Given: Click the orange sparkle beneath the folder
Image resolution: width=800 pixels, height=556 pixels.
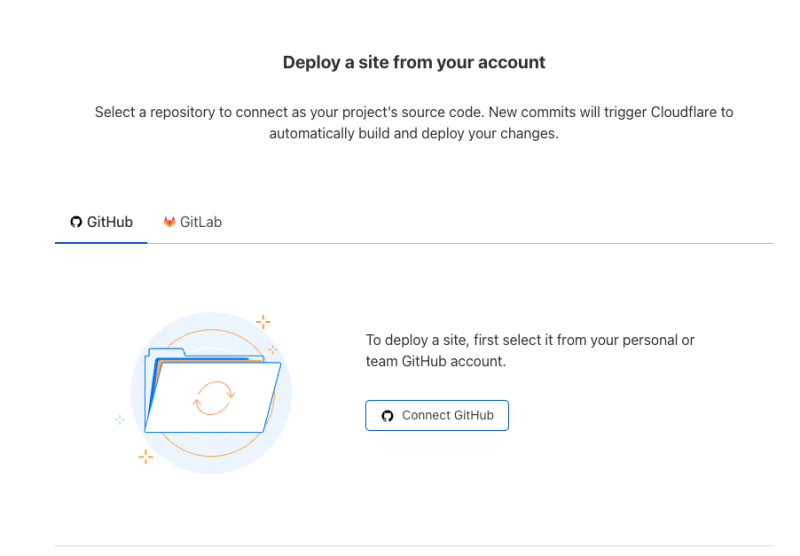Looking at the screenshot, I should click(x=146, y=456).
